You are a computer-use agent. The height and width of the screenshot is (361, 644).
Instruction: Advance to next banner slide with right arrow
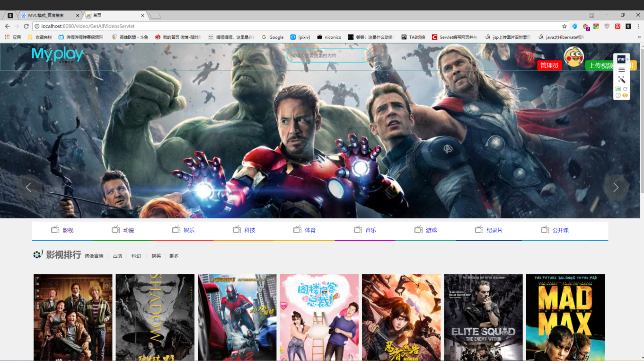point(616,187)
